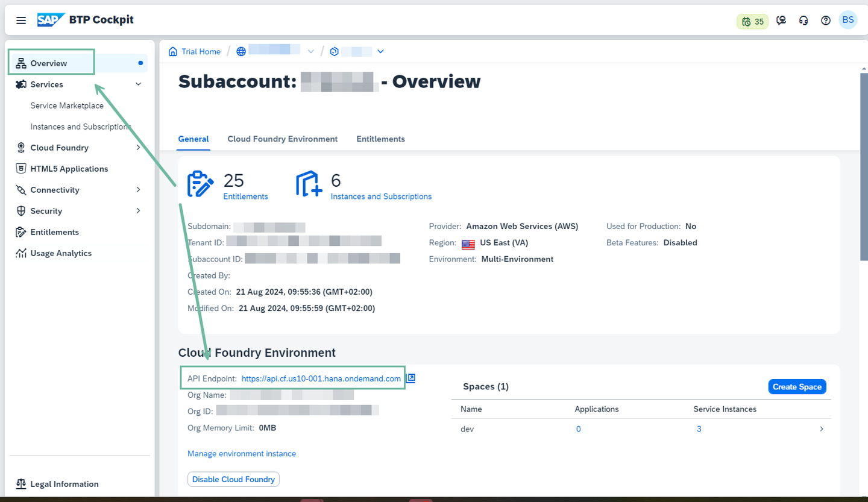This screenshot has height=502, width=868.
Task: Click Instances and Subscriptions link under 6
Action: [x=381, y=196]
